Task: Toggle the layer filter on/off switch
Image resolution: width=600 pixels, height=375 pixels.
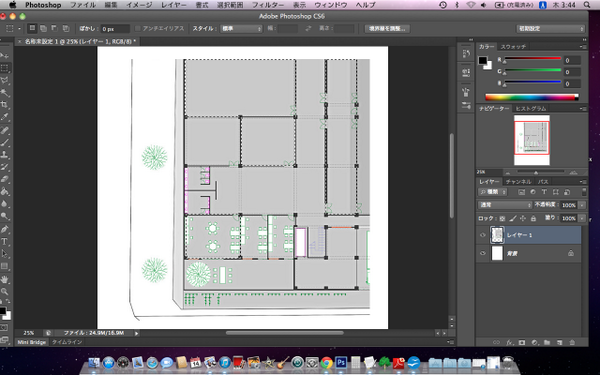Action: point(584,192)
